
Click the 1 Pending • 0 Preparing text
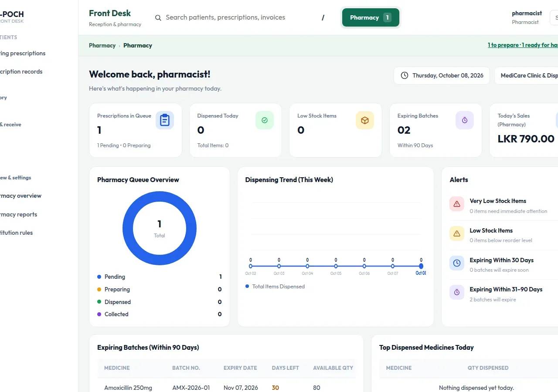coord(124,145)
